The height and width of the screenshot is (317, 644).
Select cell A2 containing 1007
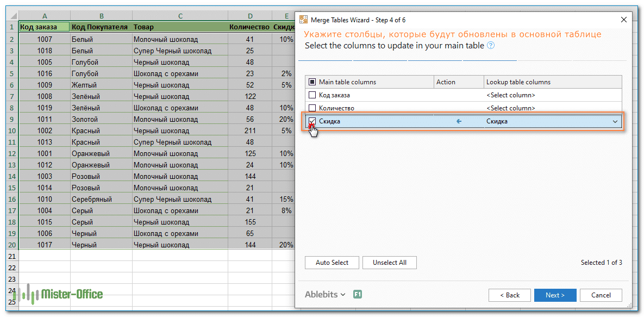(45, 39)
